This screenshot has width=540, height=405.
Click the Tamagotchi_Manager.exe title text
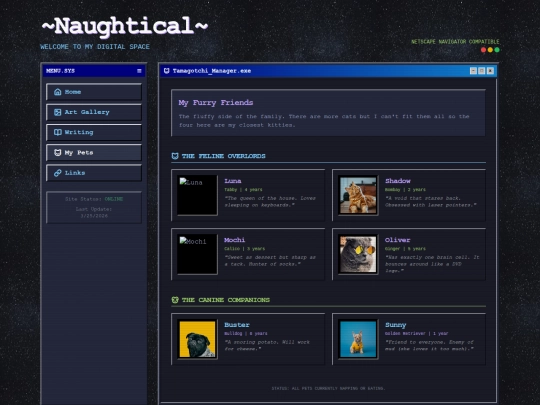[212, 71]
